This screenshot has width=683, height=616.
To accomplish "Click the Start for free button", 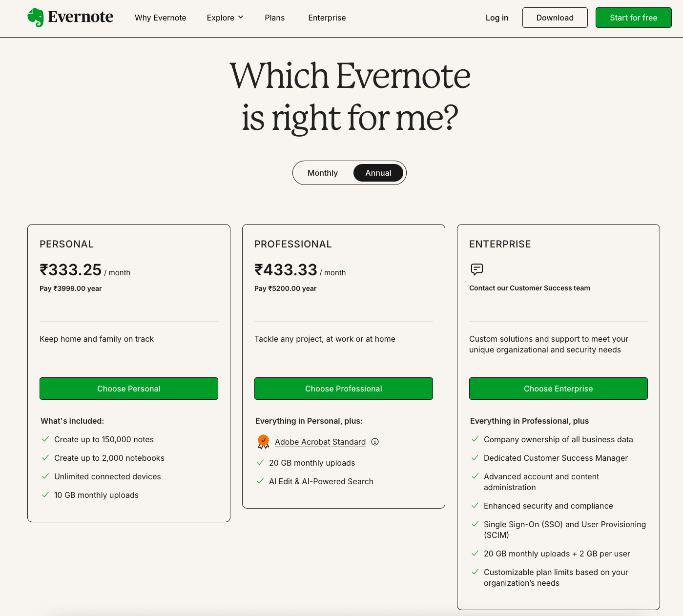I will [x=633, y=18].
